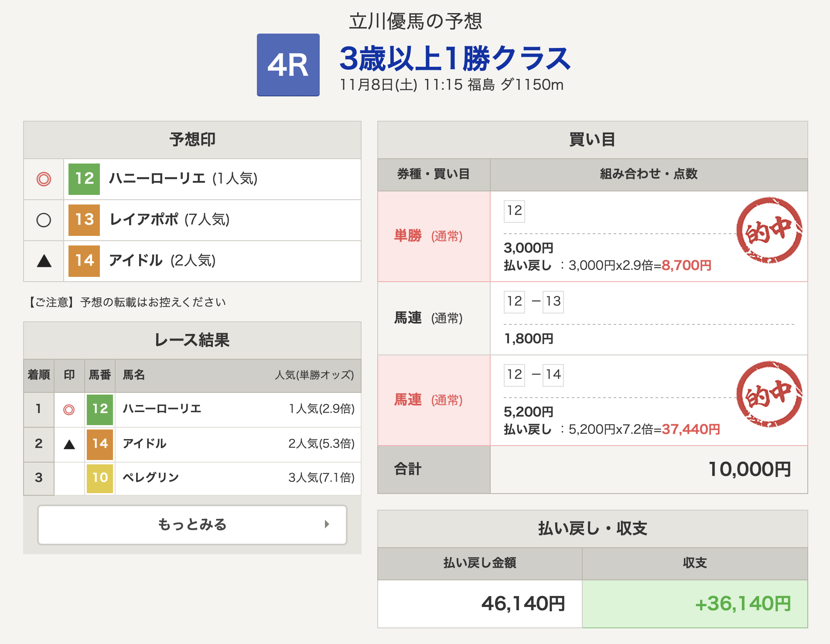Screen dimensions: 830x644
Task: Click the 的中 stamp on 馬連 12-14 bet
Action: pos(769,394)
